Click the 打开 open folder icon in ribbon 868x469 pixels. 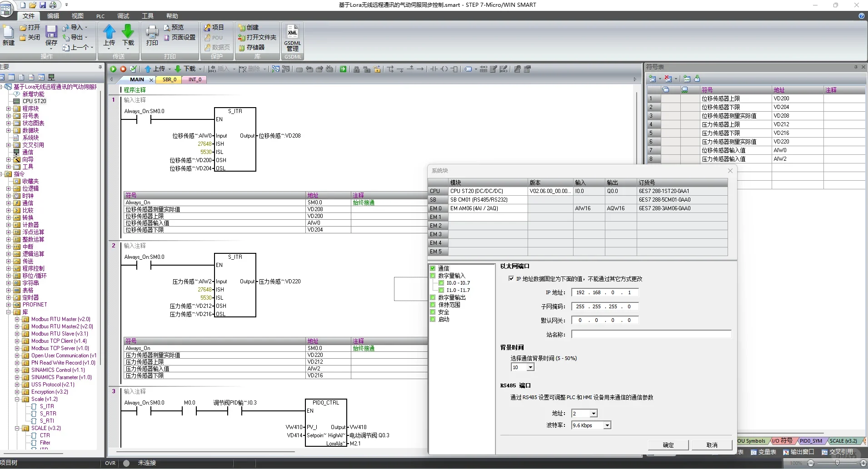[x=23, y=28]
